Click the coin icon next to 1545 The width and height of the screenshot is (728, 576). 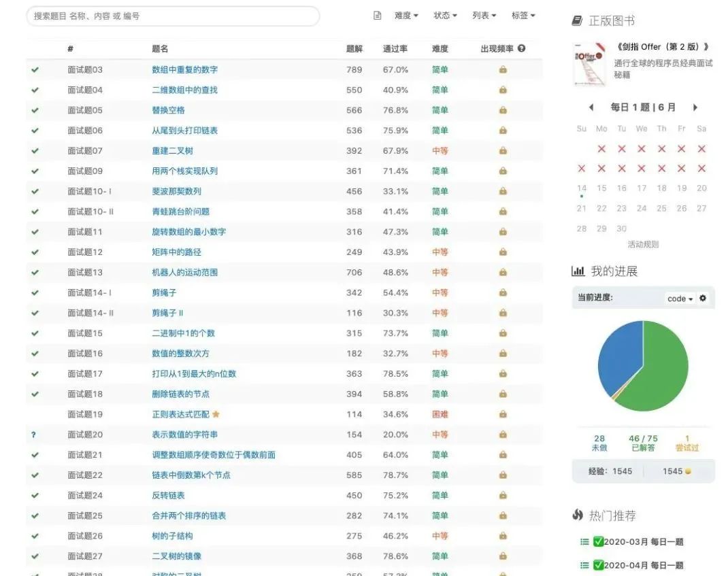pyautogui.click(x=688, y=471)
